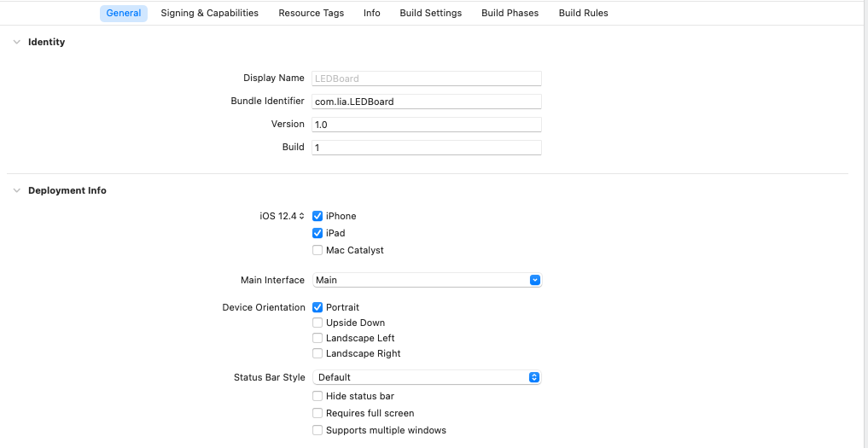
Task: Open the Main Interface dropdown arrow
Action: pyautogui.click(x=535, y=280)
